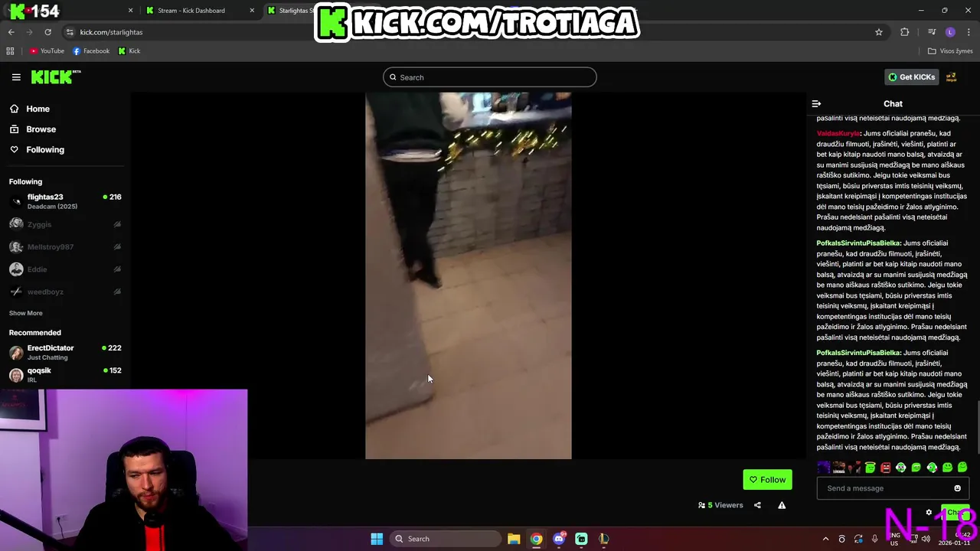Open the Windows Start menu
Image resolution: width=980 pixels, height=551 pixels.
(377, 539)
